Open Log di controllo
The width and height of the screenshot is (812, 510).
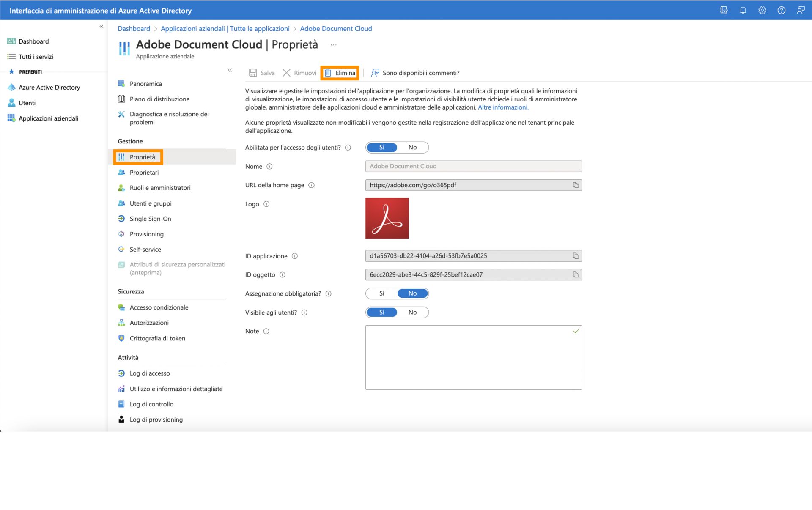[151, 404]
